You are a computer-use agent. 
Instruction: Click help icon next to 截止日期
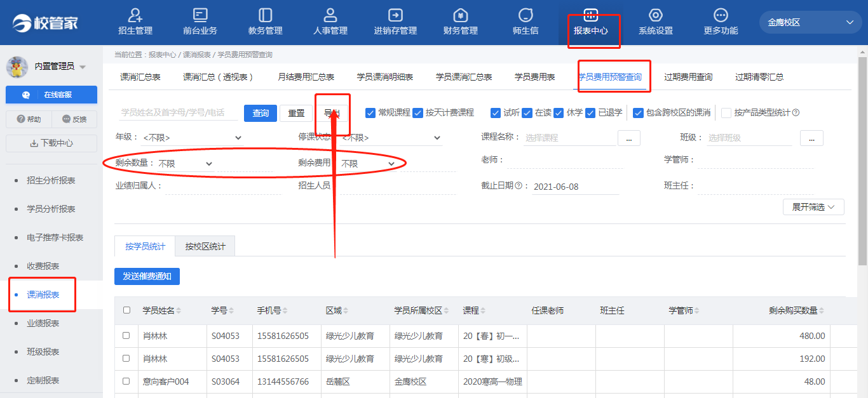tap(518, 186)
